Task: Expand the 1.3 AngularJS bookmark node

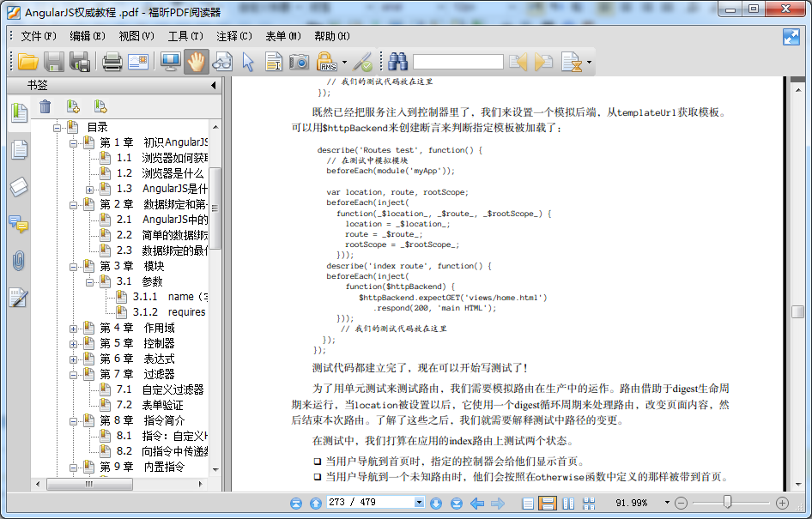Action: click(x=89, y=190)
